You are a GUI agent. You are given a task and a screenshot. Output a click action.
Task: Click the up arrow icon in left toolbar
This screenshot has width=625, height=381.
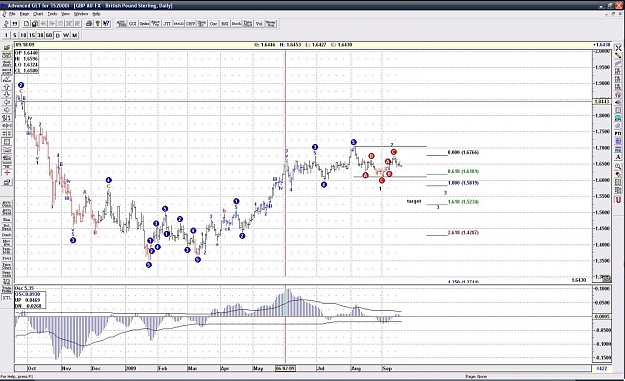[7, 87]
